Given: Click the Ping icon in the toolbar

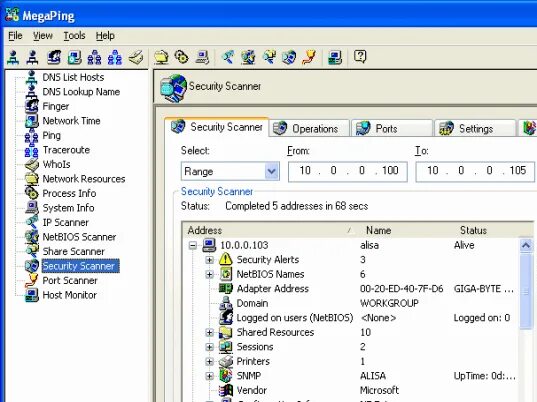Looking at the screenshot, I should click(95, 57).
